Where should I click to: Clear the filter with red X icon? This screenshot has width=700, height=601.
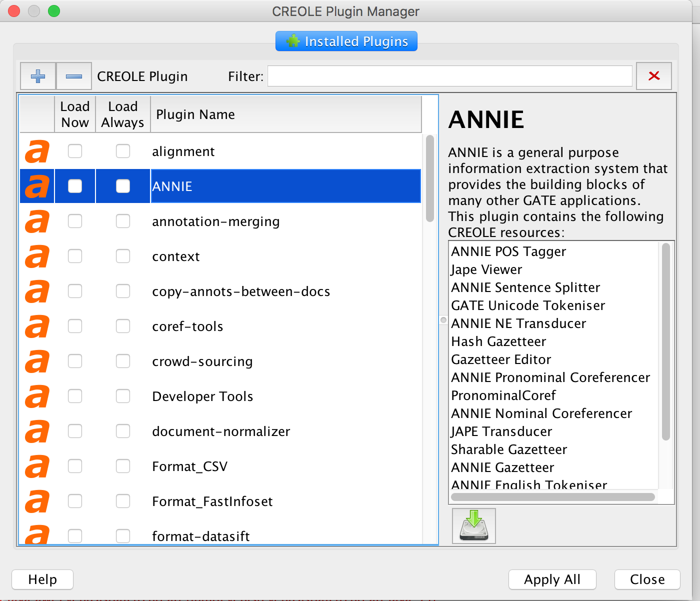click(653, 76)
